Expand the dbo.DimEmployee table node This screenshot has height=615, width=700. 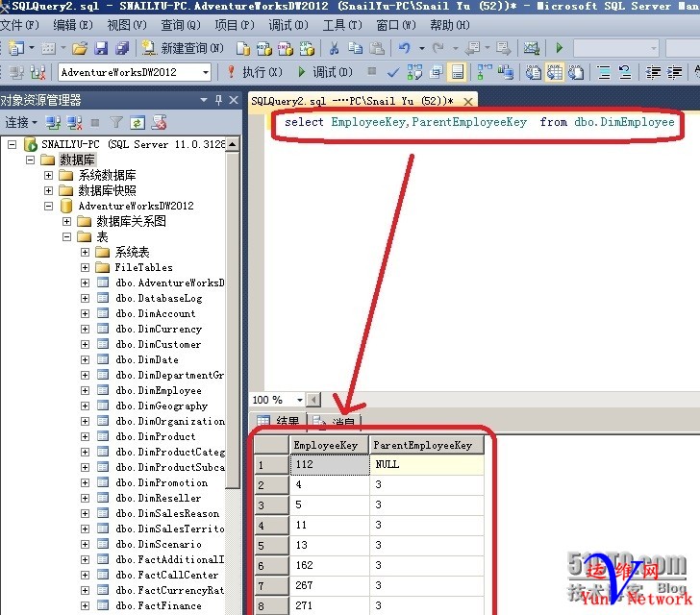(x=85, y=390)
